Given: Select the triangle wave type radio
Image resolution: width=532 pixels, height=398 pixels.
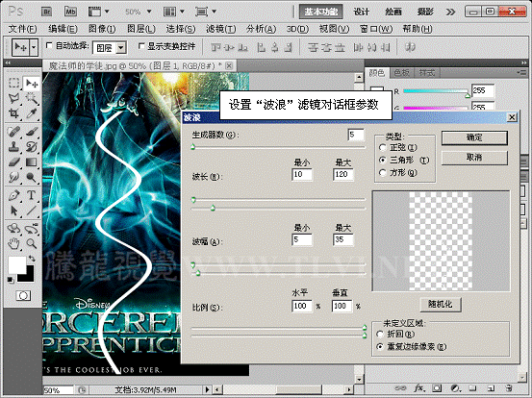Looking at the screenshot, I should (383, 160).
